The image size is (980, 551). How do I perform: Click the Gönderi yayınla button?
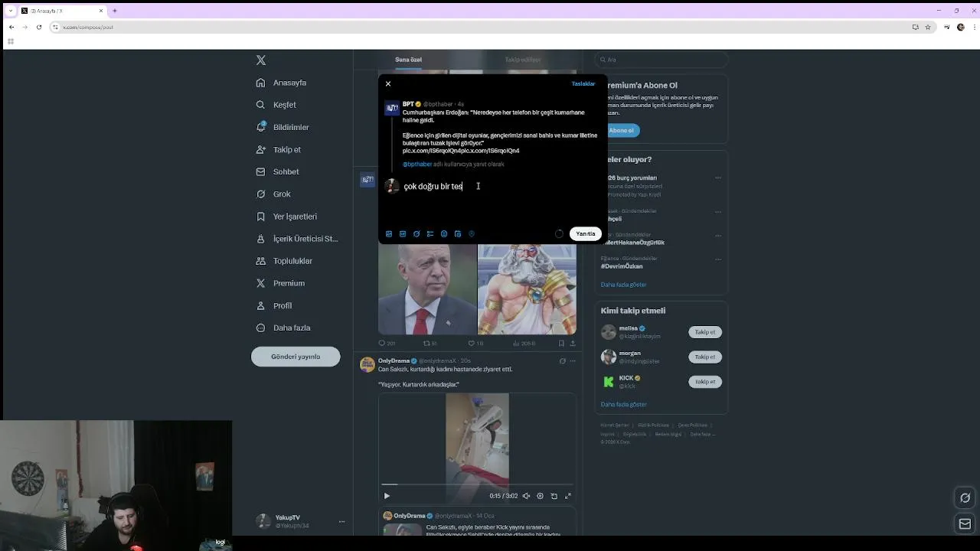[296, 357]
